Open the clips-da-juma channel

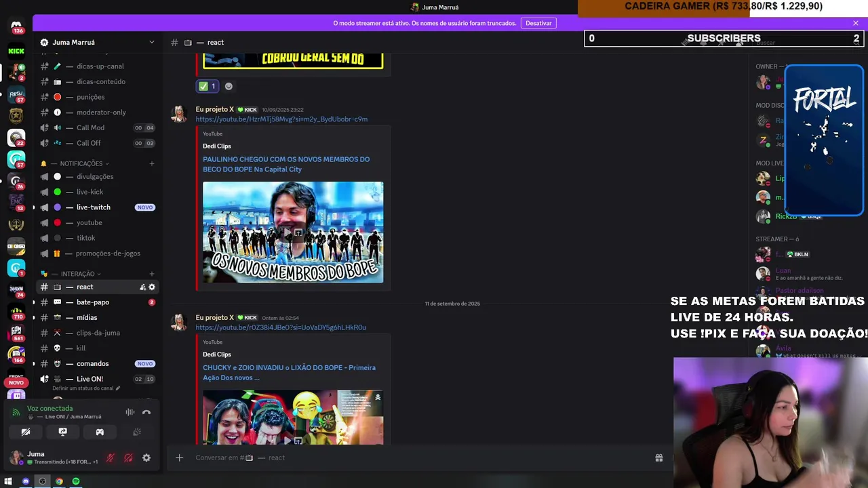pos(97,333)
